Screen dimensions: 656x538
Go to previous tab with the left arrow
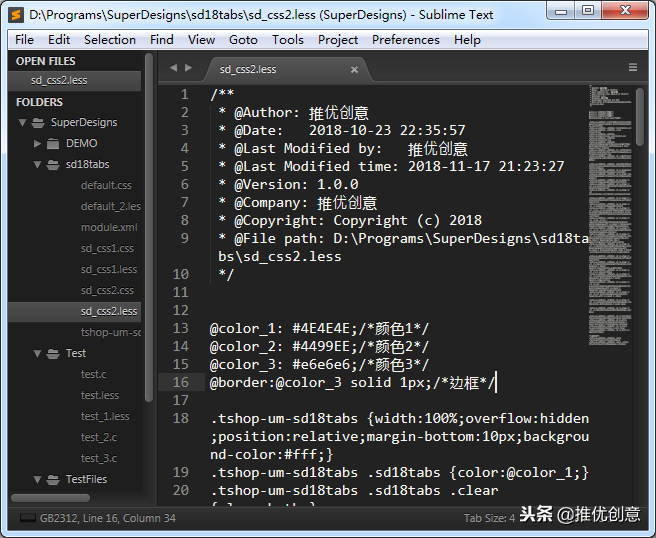tap(174, 67)
